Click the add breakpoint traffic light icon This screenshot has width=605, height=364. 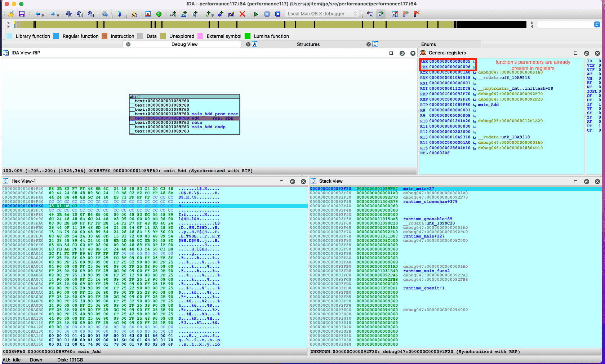[x=406, y=14]
